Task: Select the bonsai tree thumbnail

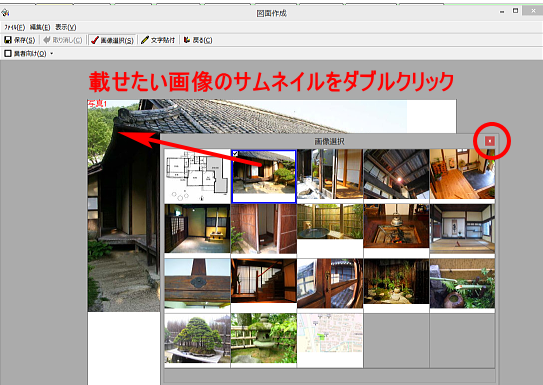Action: pos(197,338)
